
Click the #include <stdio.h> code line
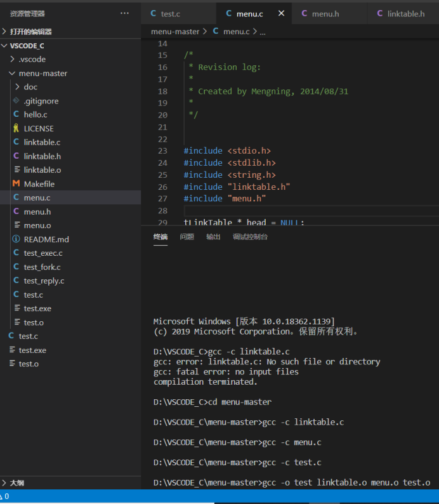tap(227, 150)
